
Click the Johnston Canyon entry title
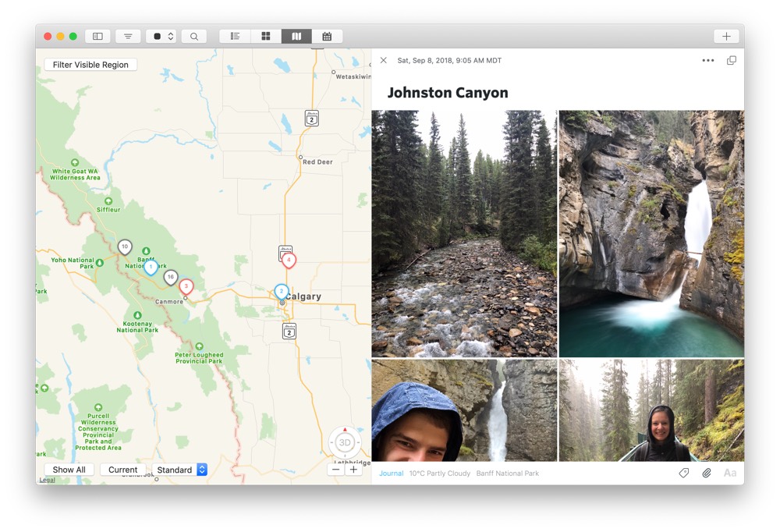point(448,93)
